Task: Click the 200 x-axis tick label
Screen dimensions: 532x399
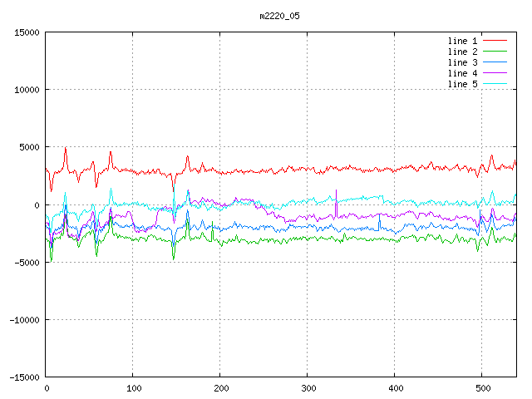Action: (220, 388)
